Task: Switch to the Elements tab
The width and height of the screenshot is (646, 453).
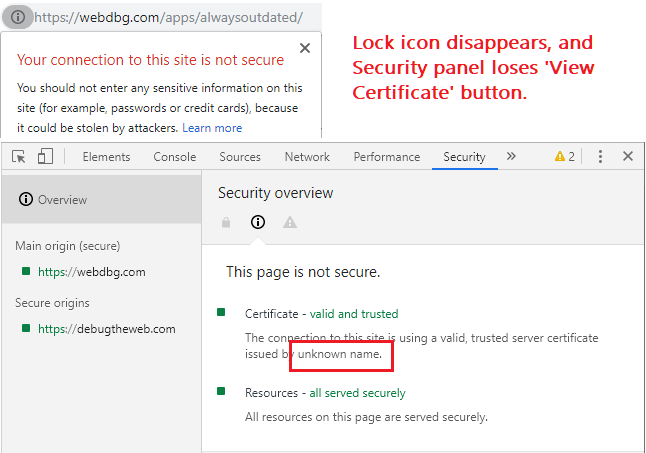Action: [106, 157]
